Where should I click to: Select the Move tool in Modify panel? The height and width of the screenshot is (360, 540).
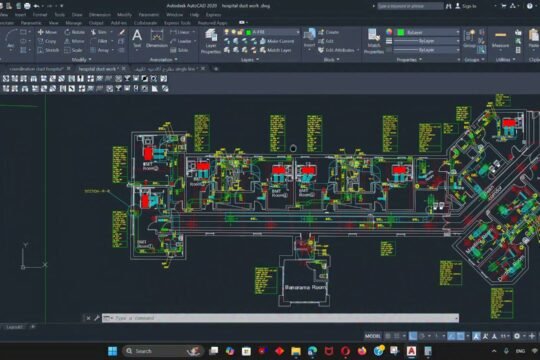pos(47,32)
